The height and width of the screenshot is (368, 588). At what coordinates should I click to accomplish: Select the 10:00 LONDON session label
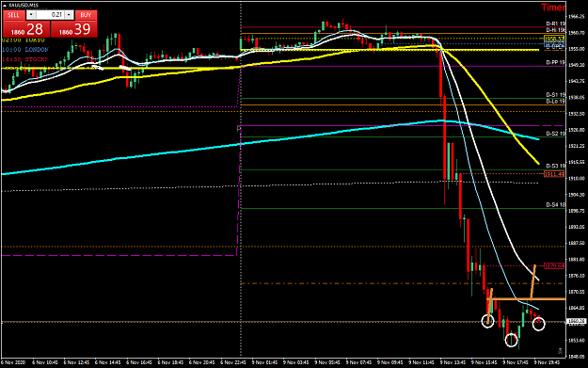[25, 50]
